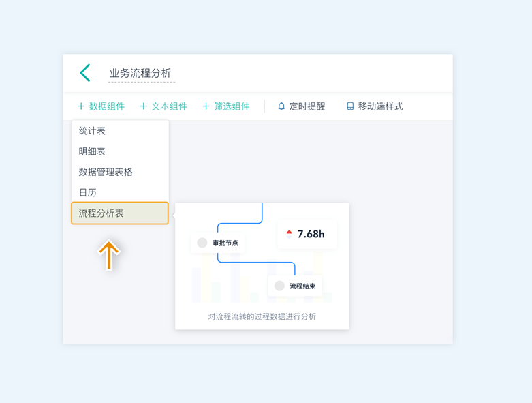Choose 明细表 in the component menu
Screen dimensions: 532x403
93,151
